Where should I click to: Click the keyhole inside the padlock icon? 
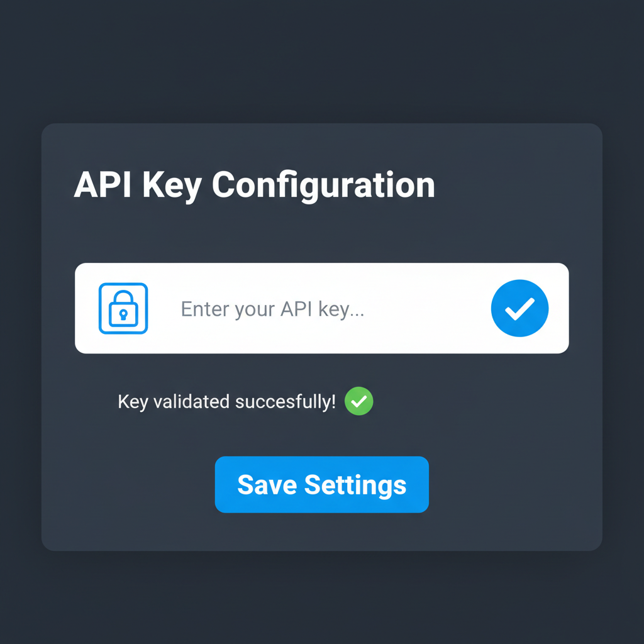(123, 313)
